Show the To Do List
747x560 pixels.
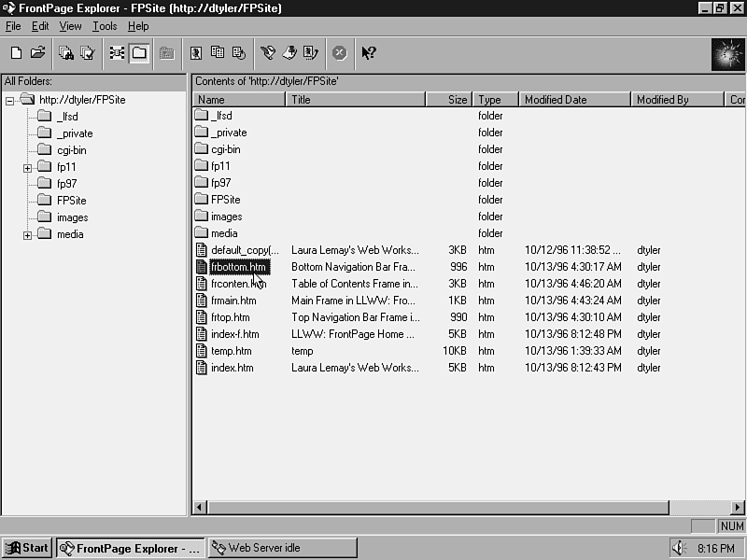(x=289, y=53)
